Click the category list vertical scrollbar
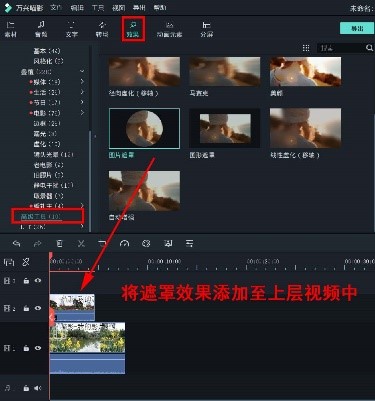Image resolution: width=375 pixels, height=401 pixels. (x=90, y=180)
